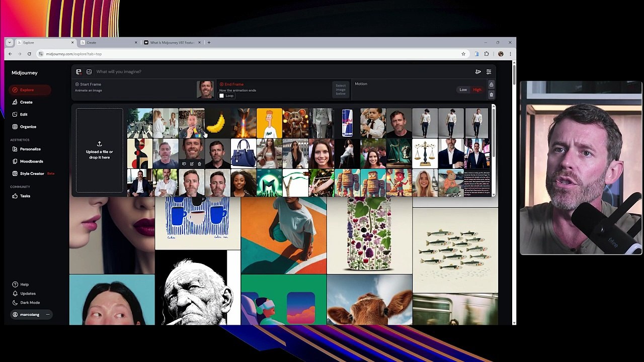
Task: Switch to the Create browser tab
Action: coord(109,43)
